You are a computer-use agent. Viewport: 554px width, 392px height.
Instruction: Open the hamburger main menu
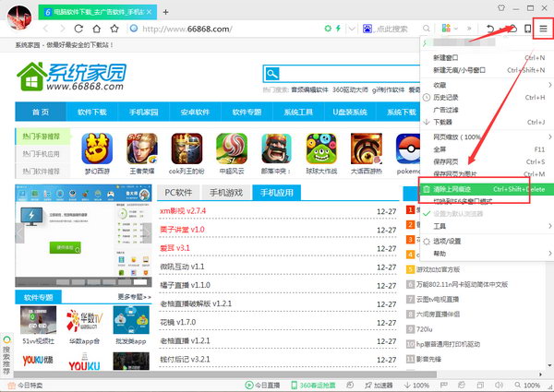click(543, 29)
